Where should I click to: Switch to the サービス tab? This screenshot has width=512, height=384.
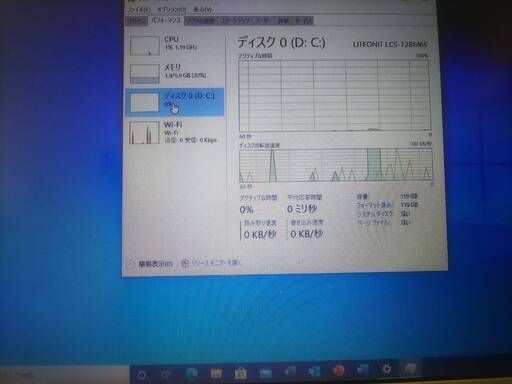pos(303,21)
